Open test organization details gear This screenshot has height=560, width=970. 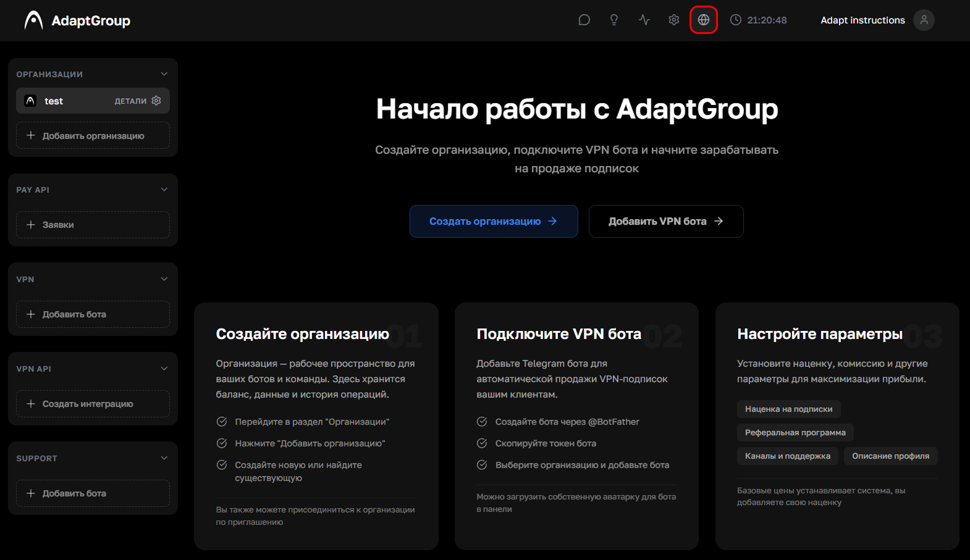[156, 101]
